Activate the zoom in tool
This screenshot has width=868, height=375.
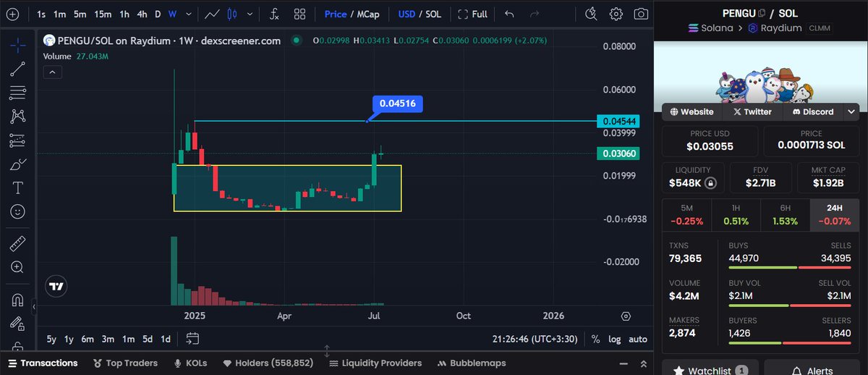[x=18, y=267]
